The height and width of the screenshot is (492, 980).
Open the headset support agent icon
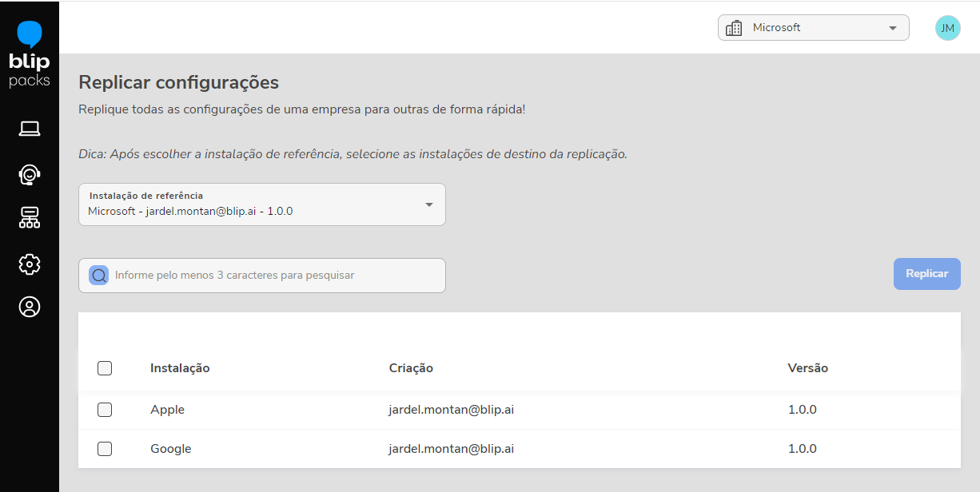[30, 174]
